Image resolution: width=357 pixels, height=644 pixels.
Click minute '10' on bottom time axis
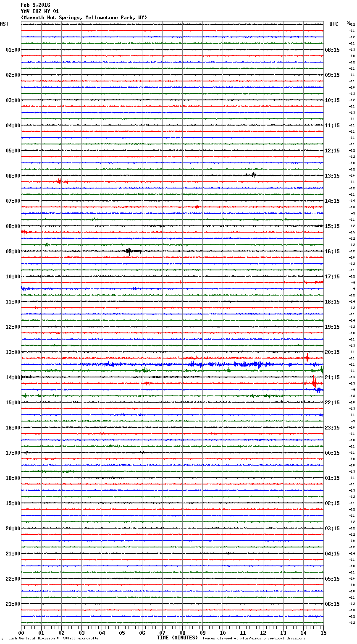(223, 633)
